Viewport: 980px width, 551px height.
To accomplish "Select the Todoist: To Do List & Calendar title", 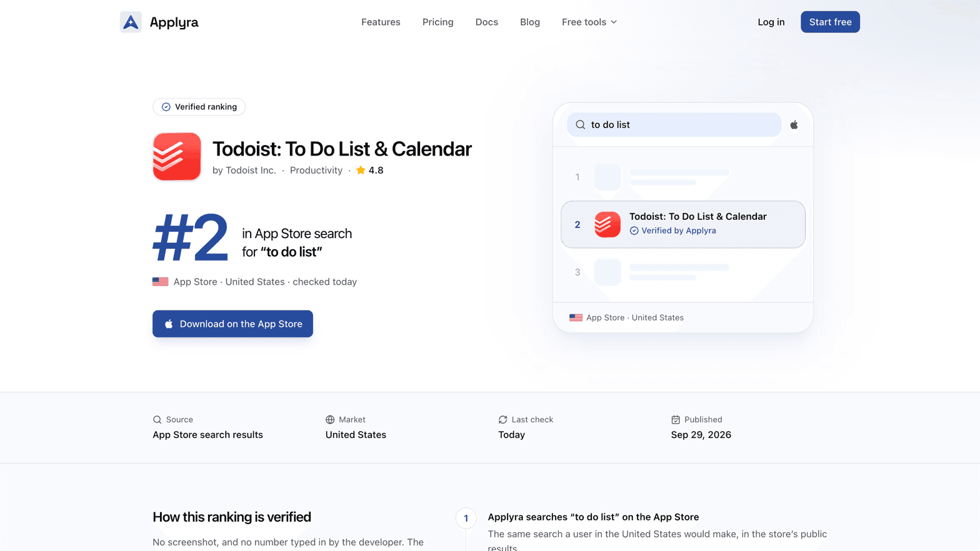I will pyautogui.click(x=342, y=149).
